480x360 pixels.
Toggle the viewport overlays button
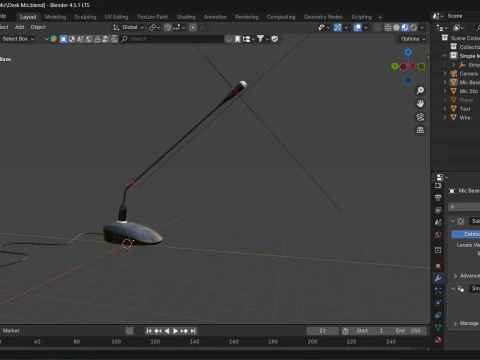(x=357, y=27)
